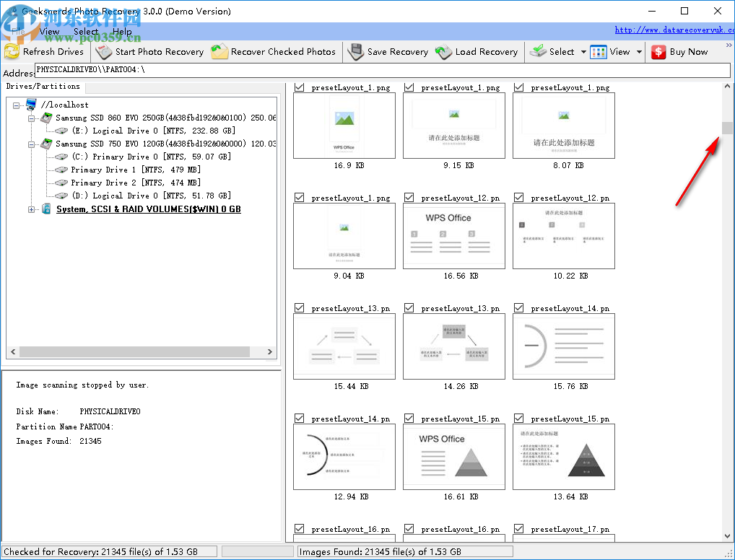Uncheck presetLayout_13 14.26 KB checkbox

coord(409,307)
